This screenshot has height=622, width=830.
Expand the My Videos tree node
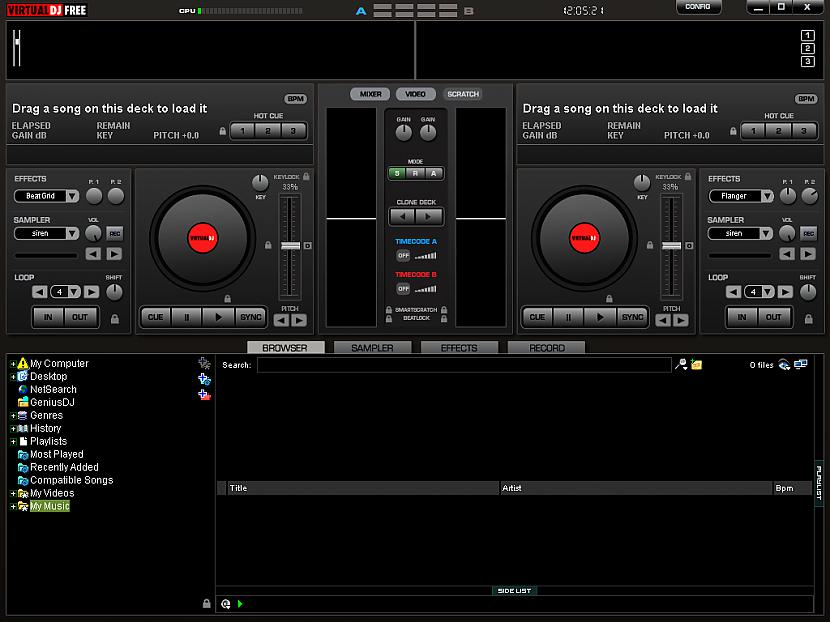pyautogui.click(x=13, y=493)
